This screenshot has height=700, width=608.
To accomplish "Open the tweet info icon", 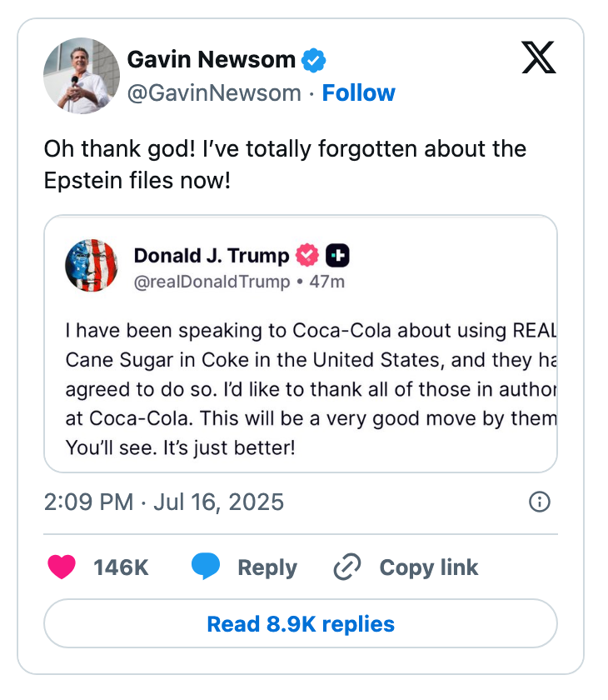I will click(x=540, y=502).
